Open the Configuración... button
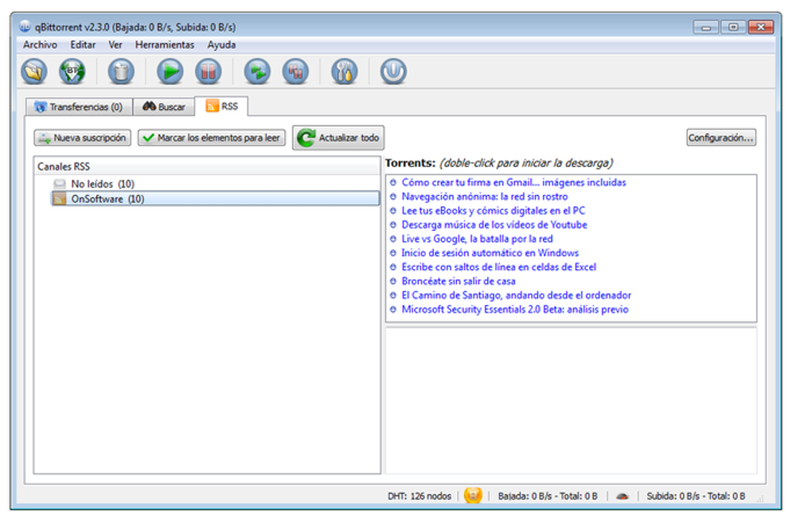Image resolution: width=812 pixels, height=530 pixels. tap(721, 138)
